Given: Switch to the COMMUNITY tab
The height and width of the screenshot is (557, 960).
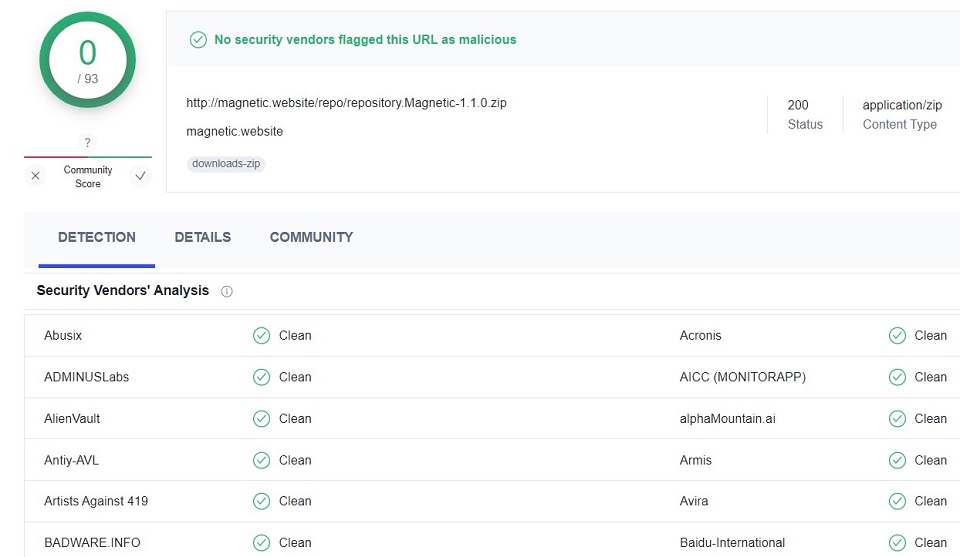Looking at the screenshot, I should point(312,237).
